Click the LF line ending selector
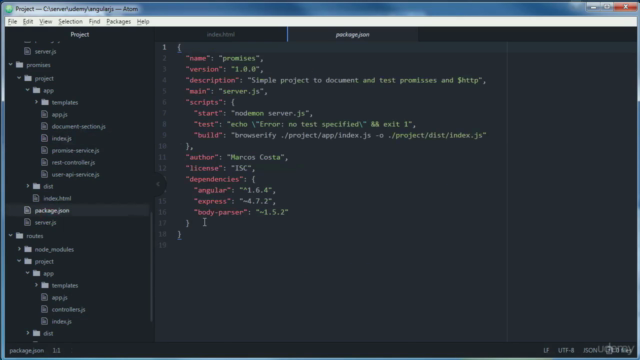Image resolution: width=640 pixels, height=360 pixels. (x=546, y=350)
